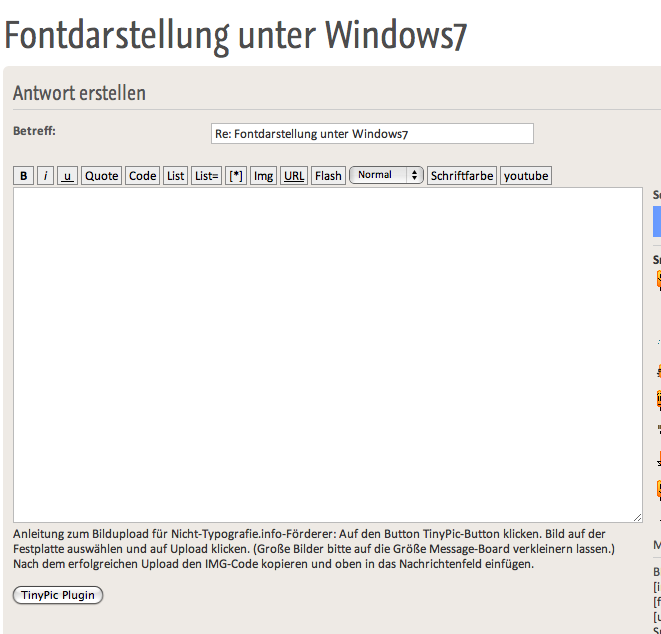
Task: Open Schriftfarbe font color picker
Action: pyautogui.click(x=462, y=175)
